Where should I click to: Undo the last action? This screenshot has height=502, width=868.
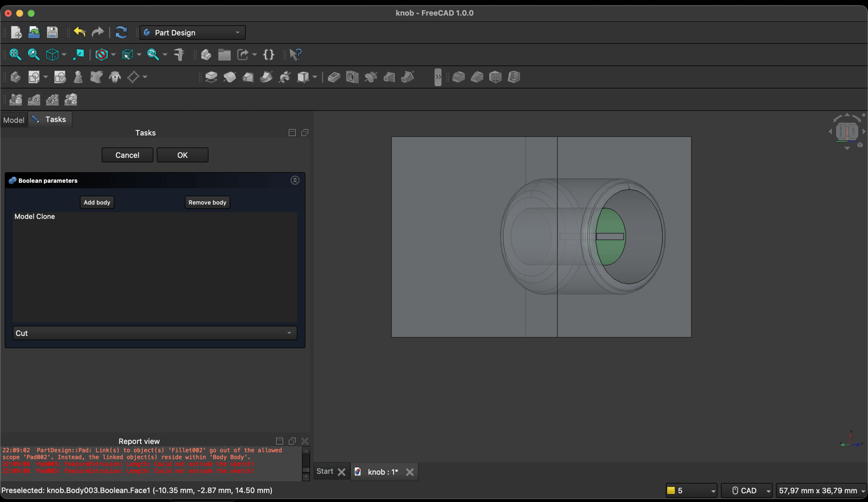point(80,33)
